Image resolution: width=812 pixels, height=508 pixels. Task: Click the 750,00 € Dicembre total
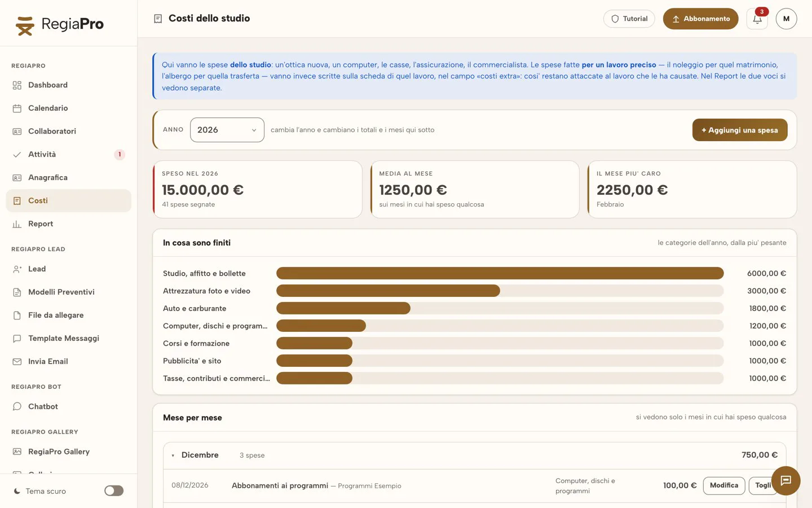(760, 455)
